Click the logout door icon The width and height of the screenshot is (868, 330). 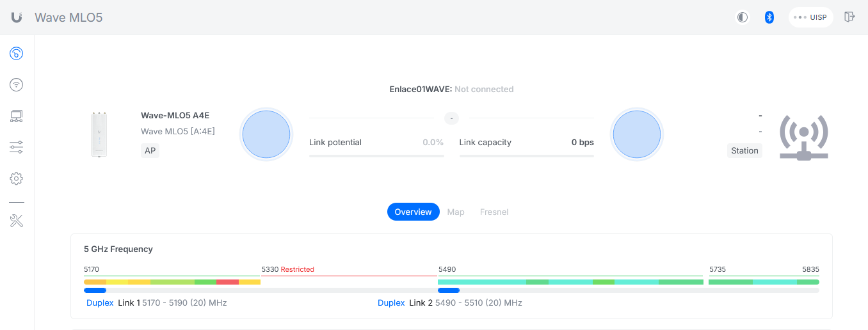coord(849,17)
